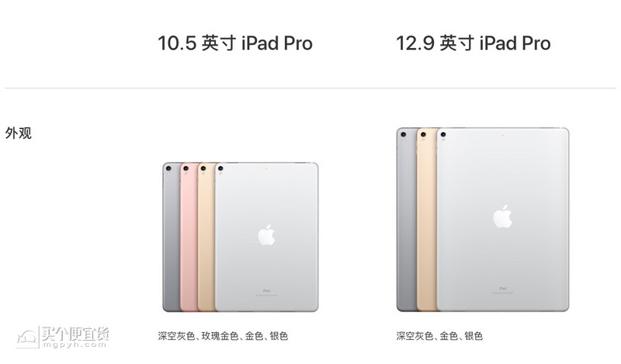Screen dimensions: 621x364
Task: Click the 12.9 英寸 iPad Pro heading
Action: point(474,43)
